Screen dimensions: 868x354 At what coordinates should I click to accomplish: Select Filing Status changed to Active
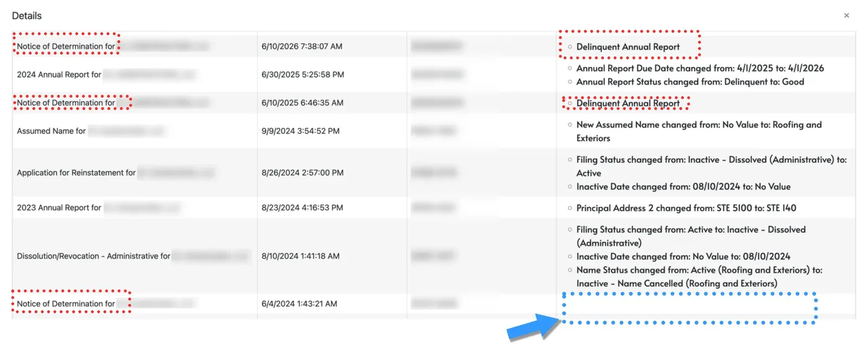[x=711, y=166]
